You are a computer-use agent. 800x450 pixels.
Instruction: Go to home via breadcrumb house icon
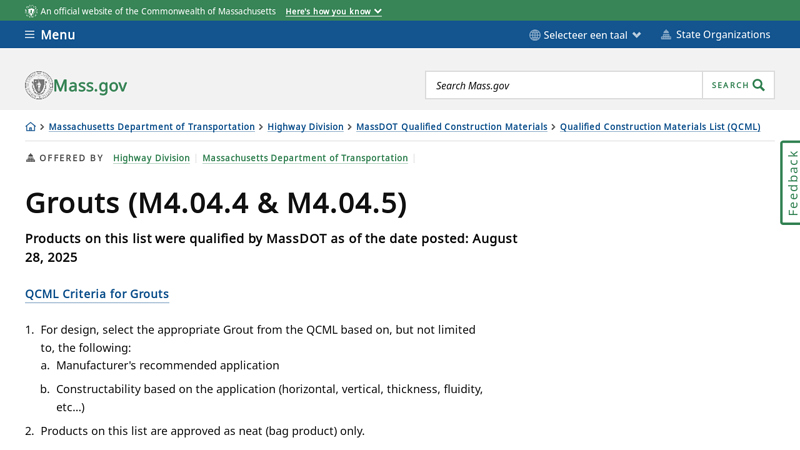30,127
